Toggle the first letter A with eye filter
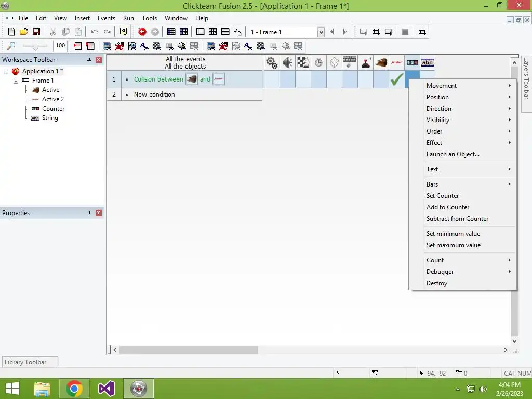 [144, 46]
